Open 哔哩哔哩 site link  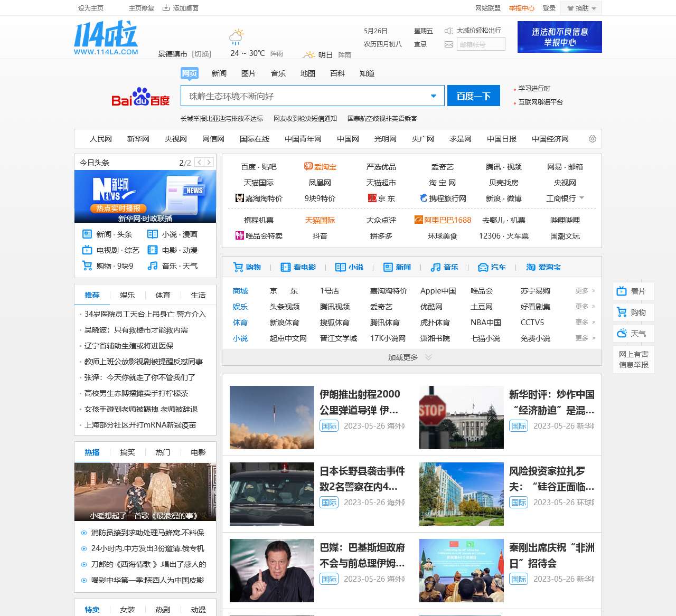[x=565, y=220]
